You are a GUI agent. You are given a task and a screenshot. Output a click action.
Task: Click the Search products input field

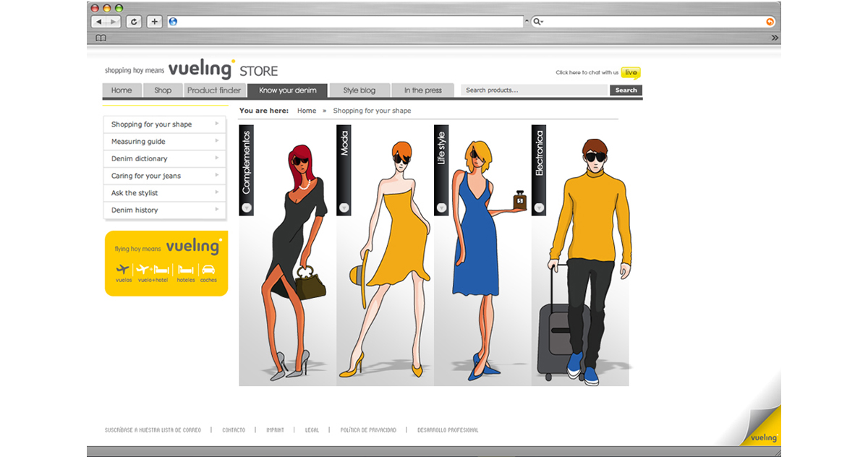click(x=535, y=90)
